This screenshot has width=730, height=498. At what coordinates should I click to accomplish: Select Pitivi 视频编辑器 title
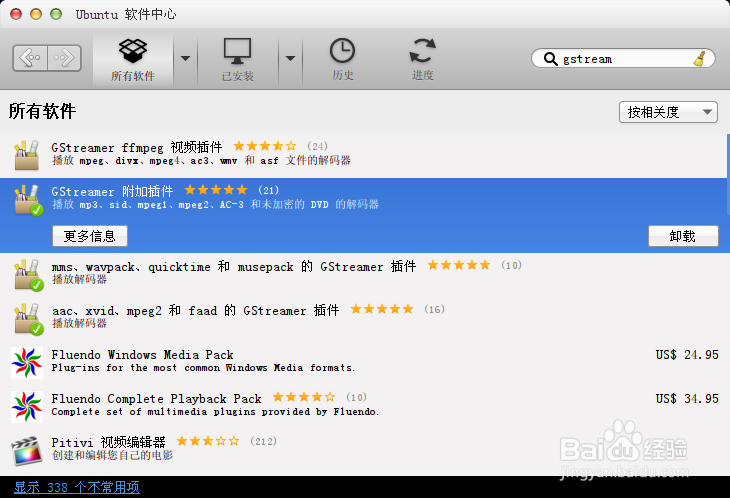(x=108, y=442)
